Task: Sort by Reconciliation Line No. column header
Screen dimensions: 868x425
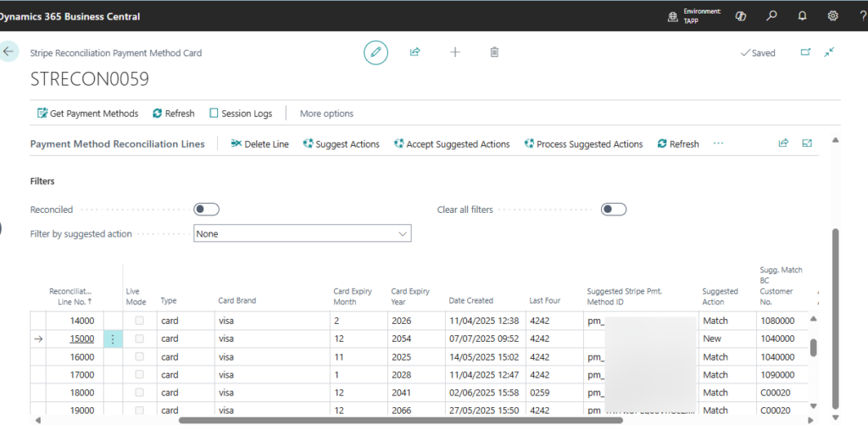Action: tap(71, 296)
